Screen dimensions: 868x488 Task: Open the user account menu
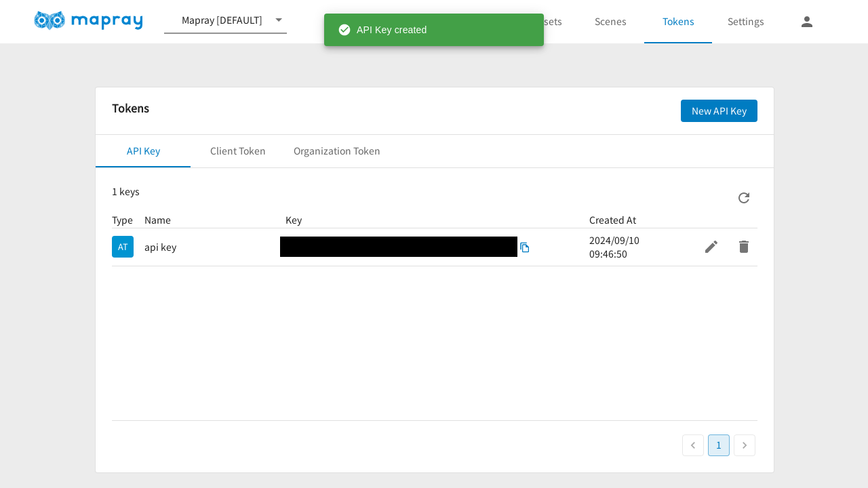tap(806, 22)
